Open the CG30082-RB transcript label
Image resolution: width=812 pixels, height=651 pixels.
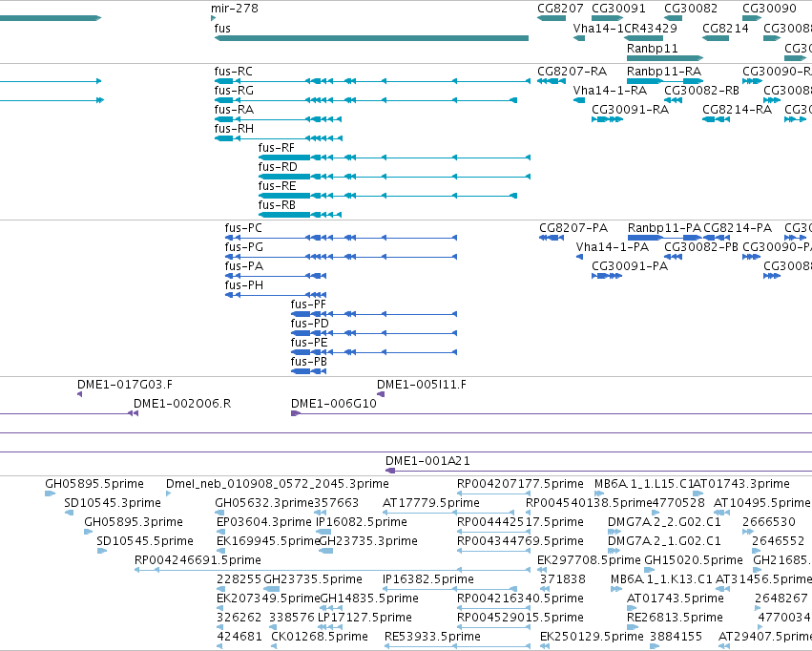(701, 90)
